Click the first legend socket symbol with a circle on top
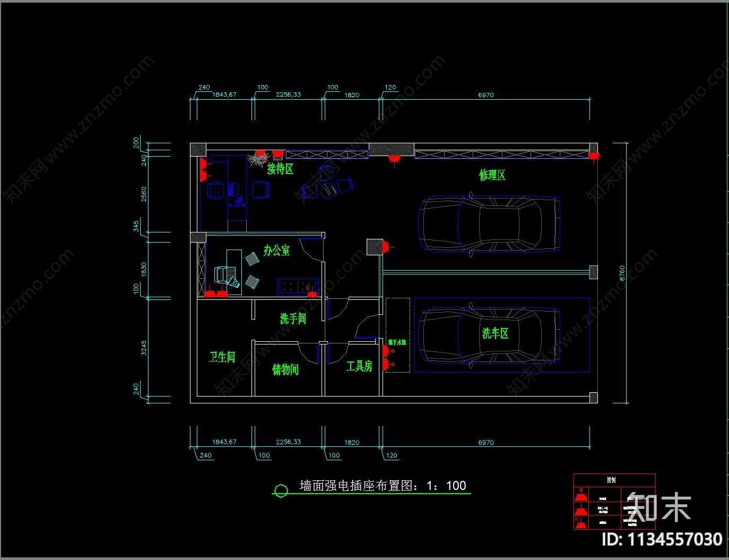 click(581, 495)
